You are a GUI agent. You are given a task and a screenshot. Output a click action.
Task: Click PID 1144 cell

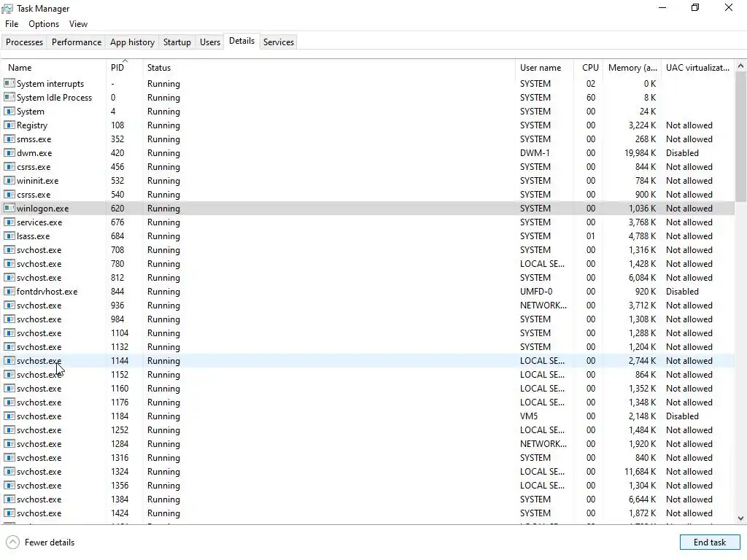[120, 360]
